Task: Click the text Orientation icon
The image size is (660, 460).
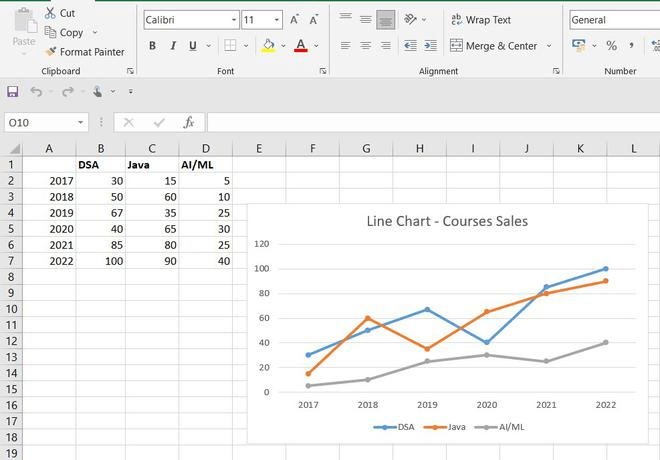Action: [x=410, y=19]
